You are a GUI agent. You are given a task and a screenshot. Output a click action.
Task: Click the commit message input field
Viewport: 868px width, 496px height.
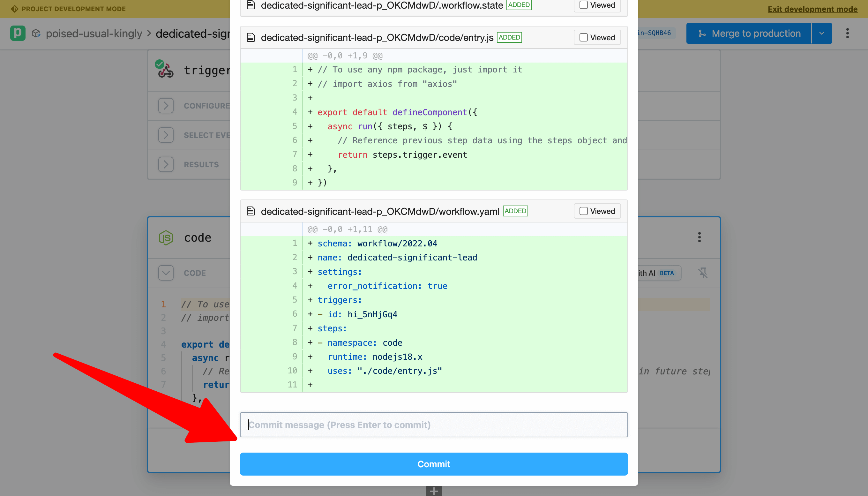click(x=433, y=425)
